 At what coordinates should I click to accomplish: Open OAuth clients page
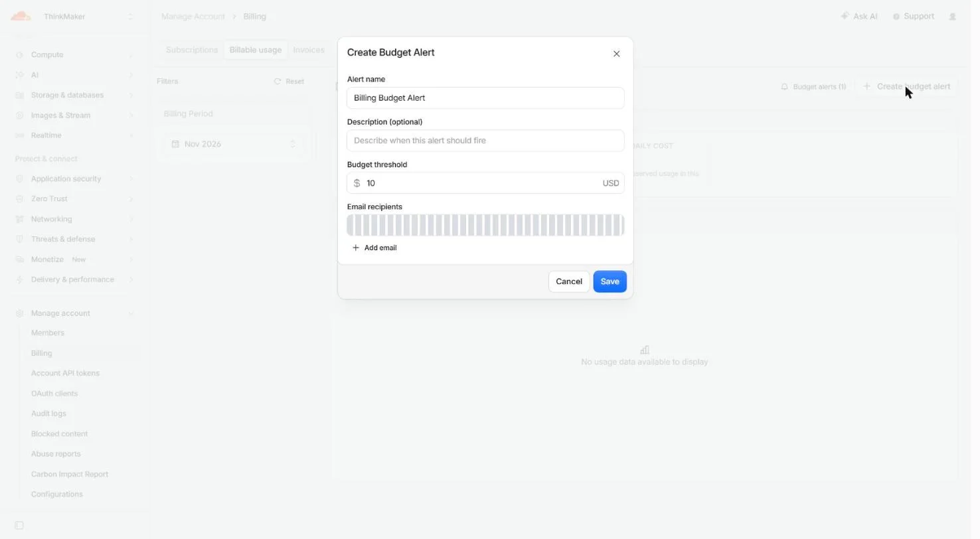(54, 394)
